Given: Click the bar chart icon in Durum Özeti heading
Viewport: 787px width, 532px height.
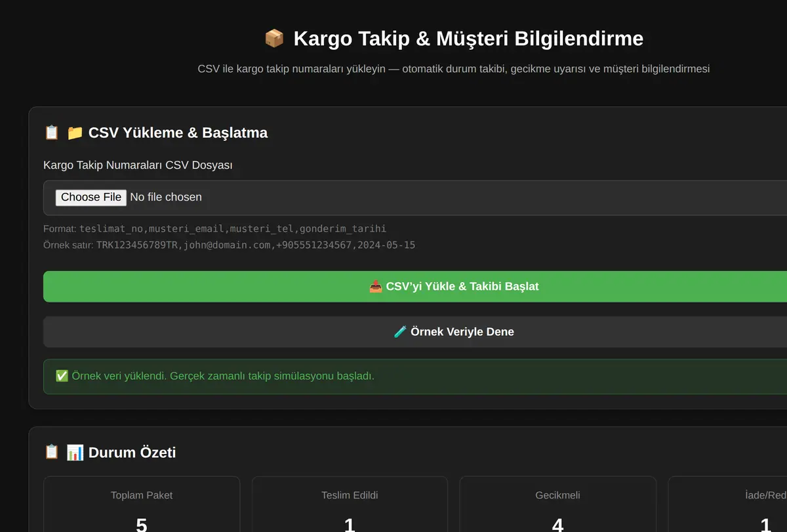Looking at the screenshot, I should coord(75,453).
